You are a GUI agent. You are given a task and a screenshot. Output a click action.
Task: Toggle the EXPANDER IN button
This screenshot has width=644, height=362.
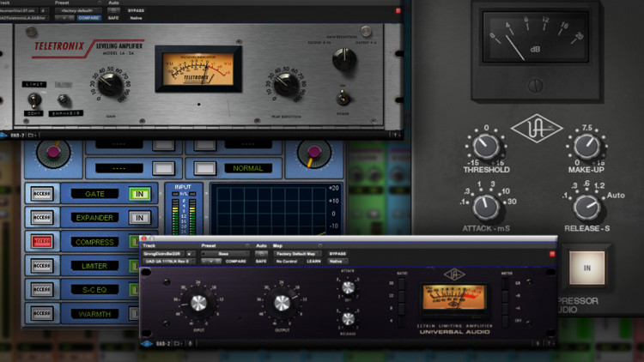[140, 218]
